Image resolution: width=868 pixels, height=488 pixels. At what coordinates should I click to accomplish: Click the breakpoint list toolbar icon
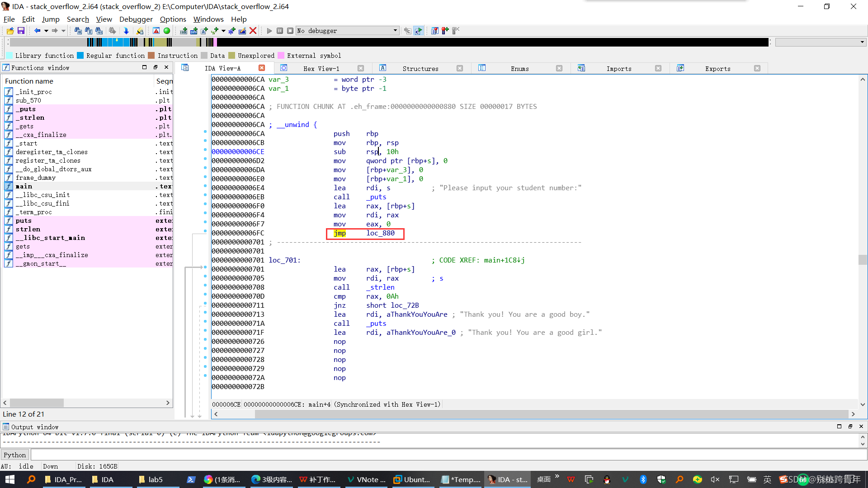pyautogui.click(x=434, y=31)
